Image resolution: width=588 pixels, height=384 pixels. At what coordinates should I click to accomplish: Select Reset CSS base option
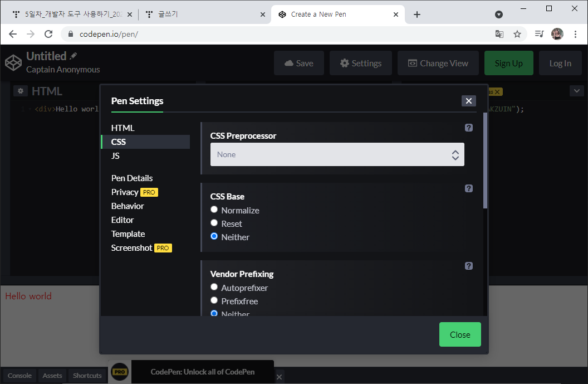(x=214, y=223)
